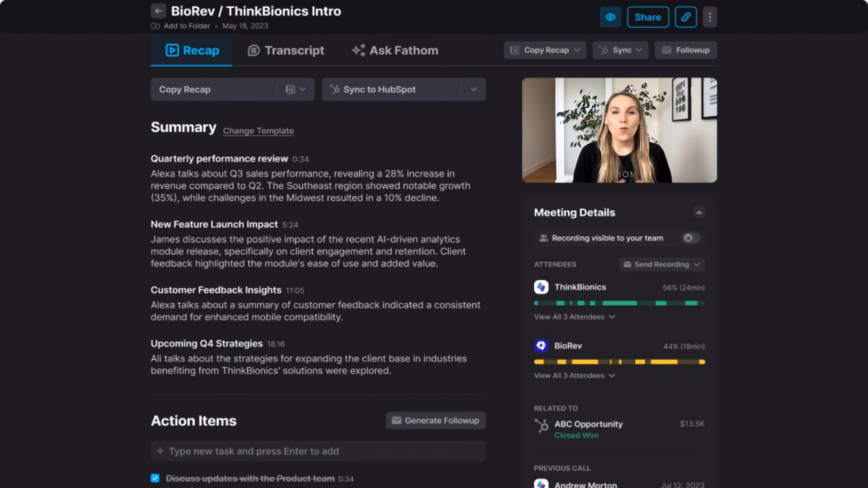868x488 pixels.
Task: Click the yellow BioRev talk-time bar
Action: coord(619,361)
